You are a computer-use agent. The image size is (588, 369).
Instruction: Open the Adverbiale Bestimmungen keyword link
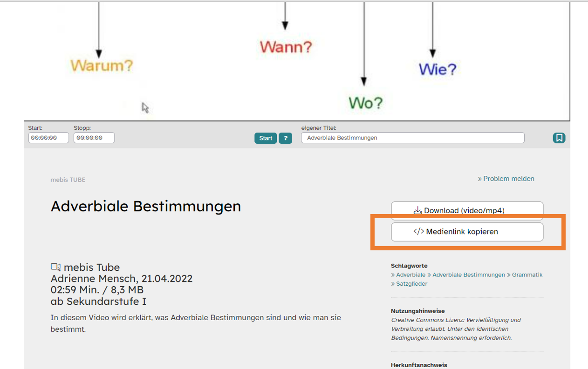pyautogui.click(x=468, y=275)
